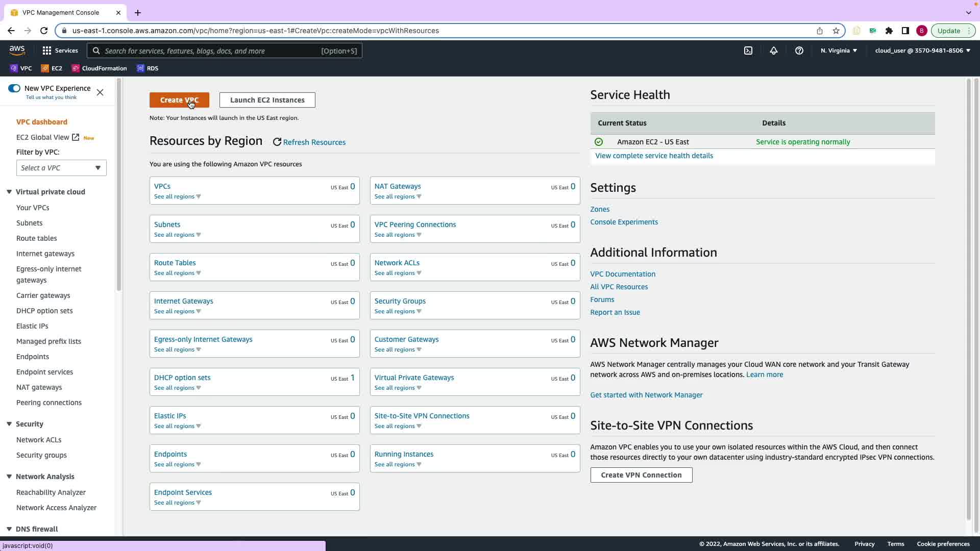Open the N. Virginia region dropdown
Screen dimensions: 980x551
coord(838,51)
